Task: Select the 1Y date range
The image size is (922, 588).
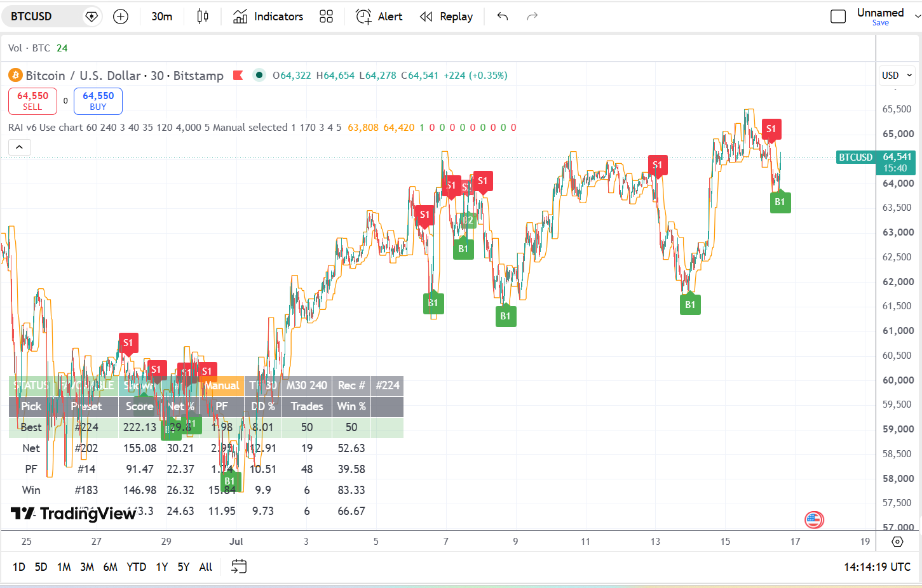Action: (x=162, y=567)
